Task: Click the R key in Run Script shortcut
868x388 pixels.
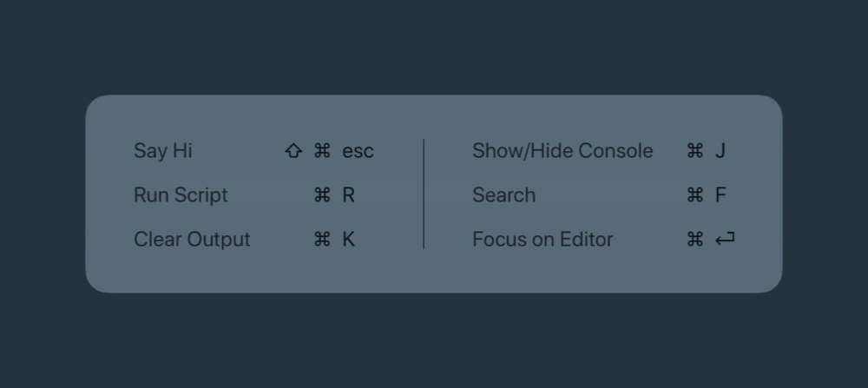Action: (x=349, y=195)
